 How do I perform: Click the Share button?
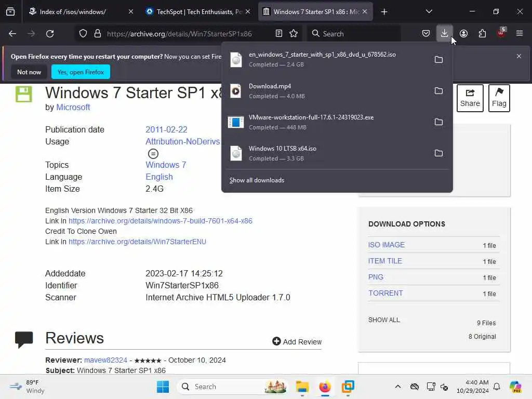tap(470, 98)
